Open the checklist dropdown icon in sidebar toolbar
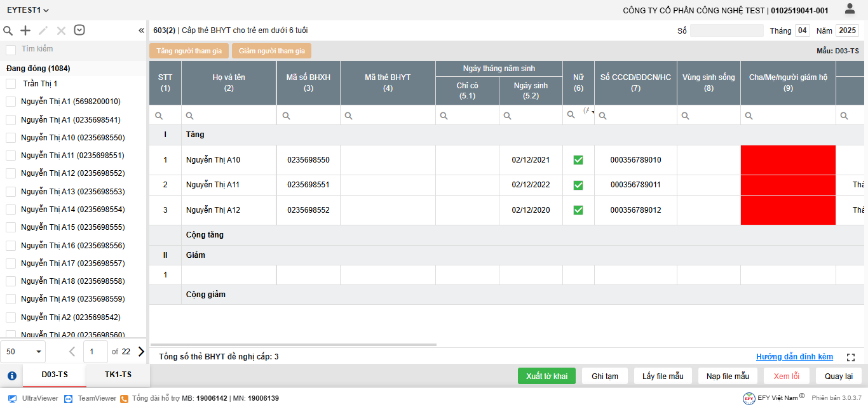 tap(79, 30)
